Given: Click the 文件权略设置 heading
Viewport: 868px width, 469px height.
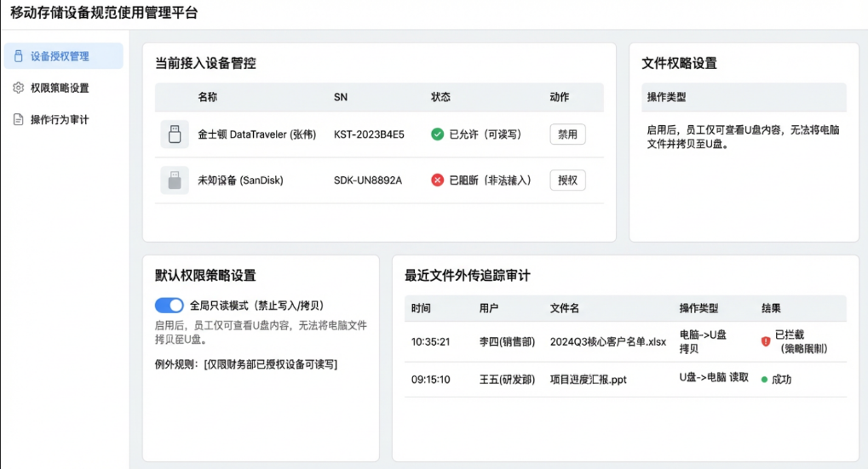Looking at the screenshot, I should coord(679,63).
